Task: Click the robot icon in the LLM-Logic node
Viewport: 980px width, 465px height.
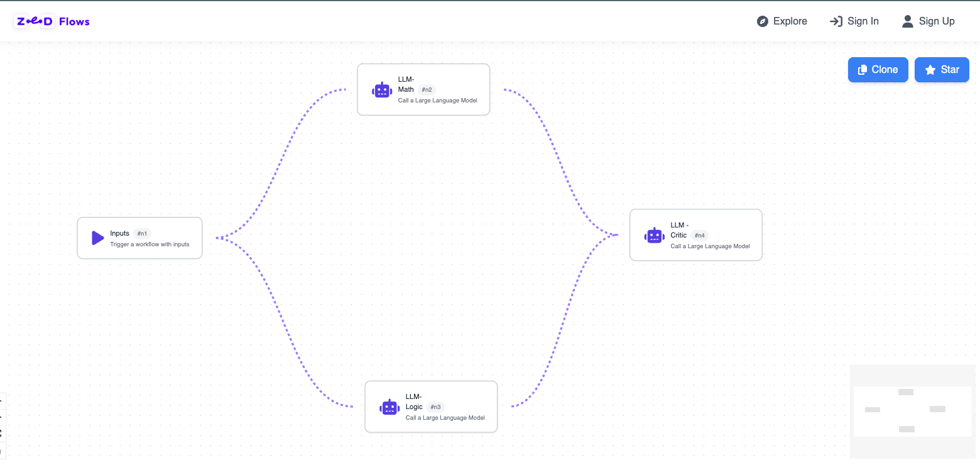Action: (389, 407)
